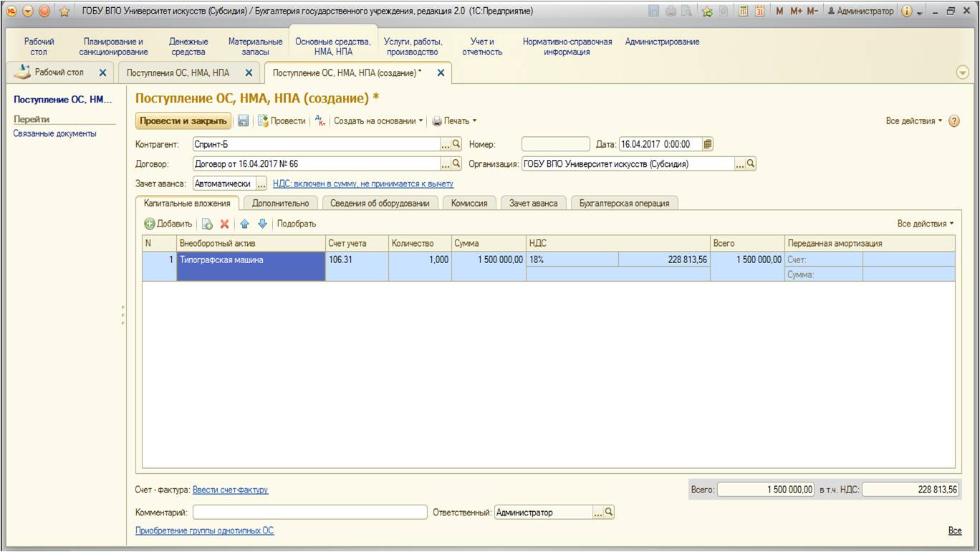Open the Бухгалтерская операция tab
The width and height of the screenshot is (980, 552).
[625, 204]
